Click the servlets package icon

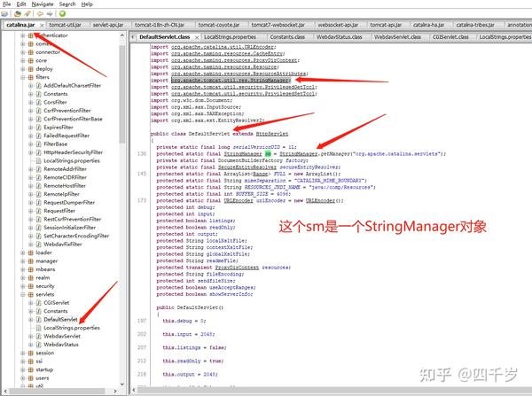pos(30,295)
